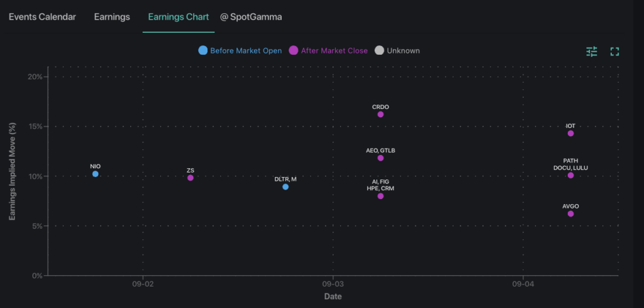Viewport: 644px width, 308px height.
Task: Switch to the Events Calendar tab
Action: [x=42, y=17]
